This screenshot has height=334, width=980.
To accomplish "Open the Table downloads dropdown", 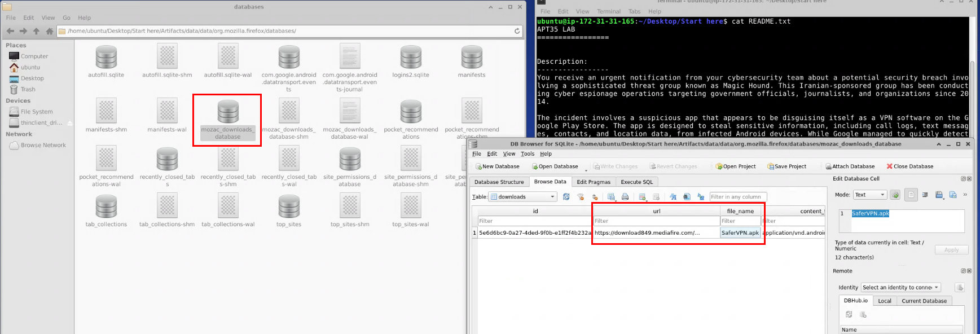I will (x=522, y=197).
